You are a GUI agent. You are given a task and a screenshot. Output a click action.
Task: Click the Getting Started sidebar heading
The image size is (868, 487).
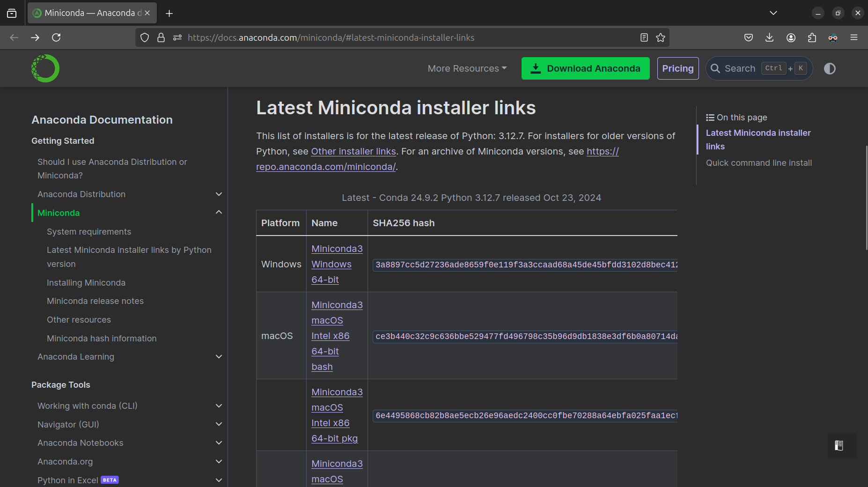pyautogui.click(x=63, y=140)
